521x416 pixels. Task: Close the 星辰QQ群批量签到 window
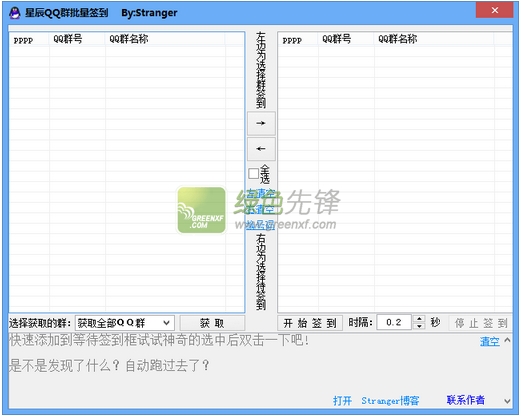(x=495, y=10)
